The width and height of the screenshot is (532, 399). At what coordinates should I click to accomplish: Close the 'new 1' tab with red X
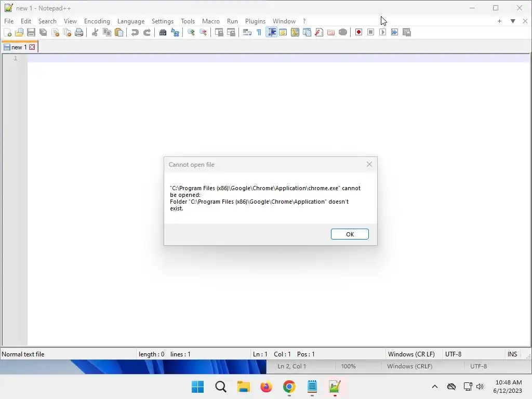(x=32, y=47)
